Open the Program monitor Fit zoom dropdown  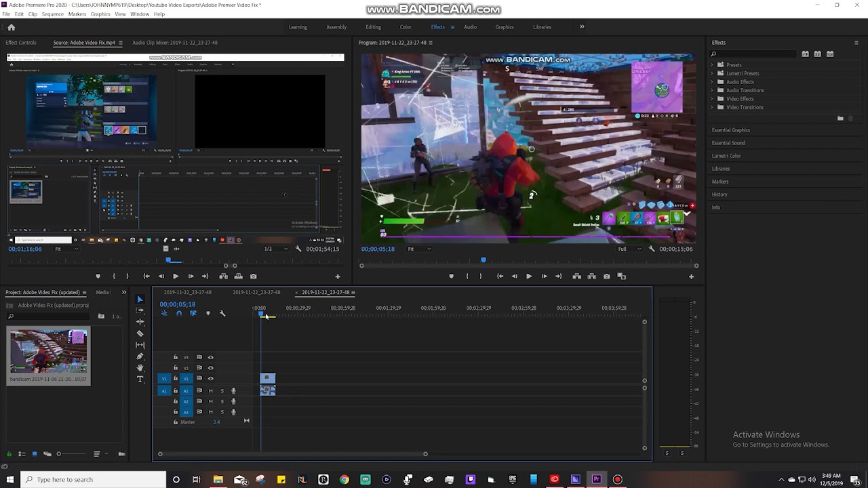(419, 249)
